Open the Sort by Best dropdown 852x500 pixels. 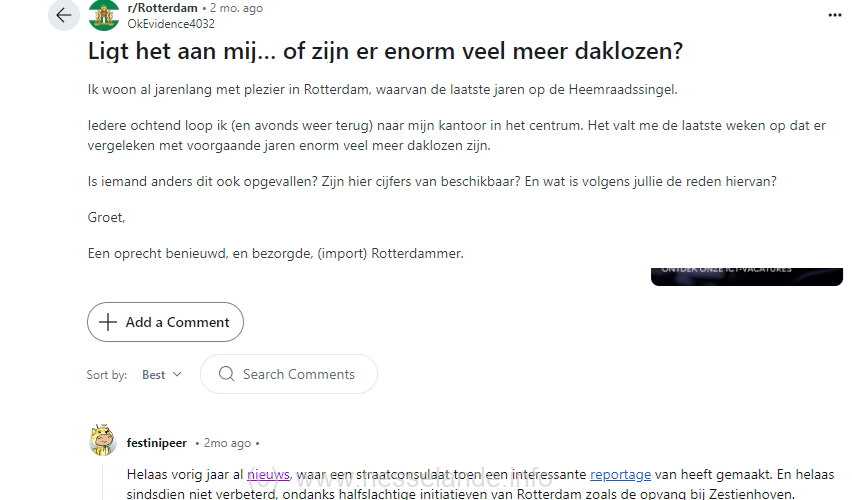(161, 374)
